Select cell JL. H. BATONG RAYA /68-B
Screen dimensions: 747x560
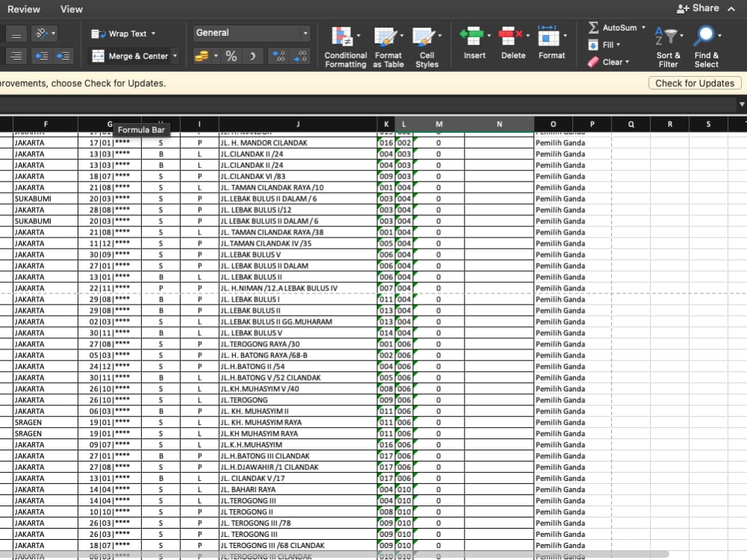298,355
